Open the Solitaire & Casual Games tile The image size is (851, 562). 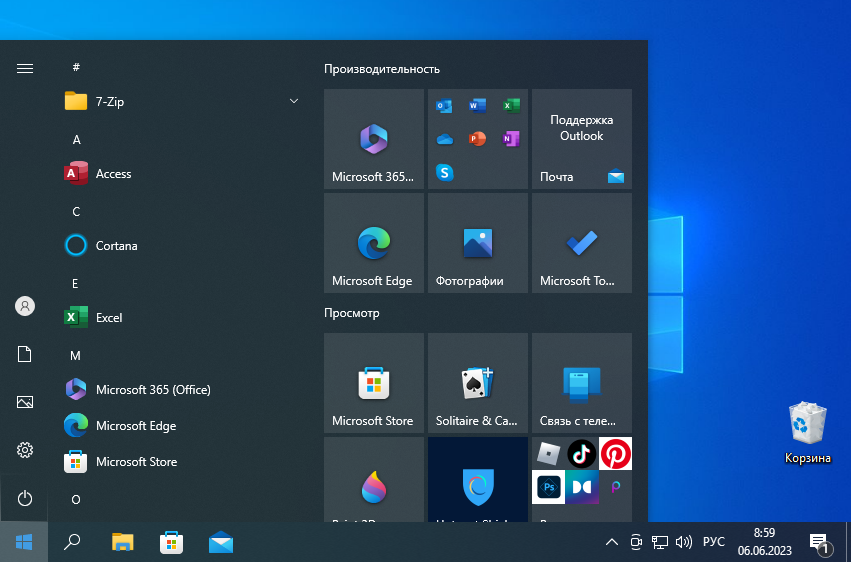click(478, 383)
